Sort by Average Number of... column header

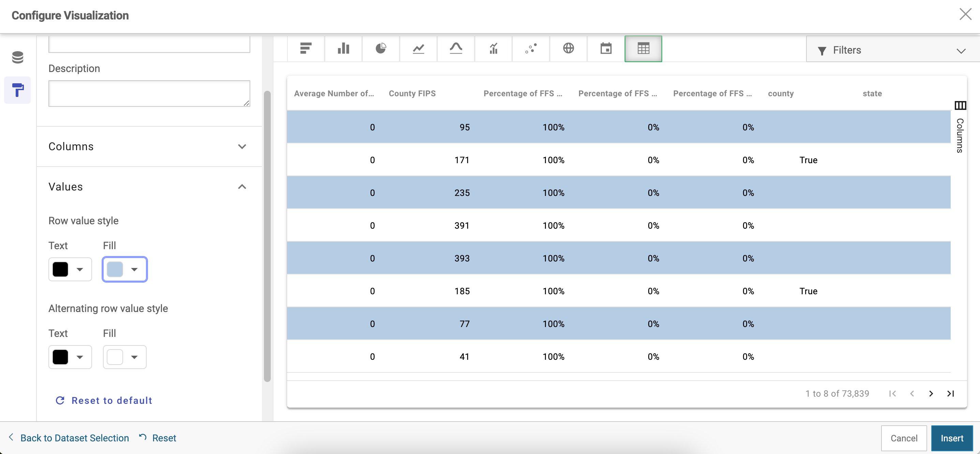(x=334, y=93)
